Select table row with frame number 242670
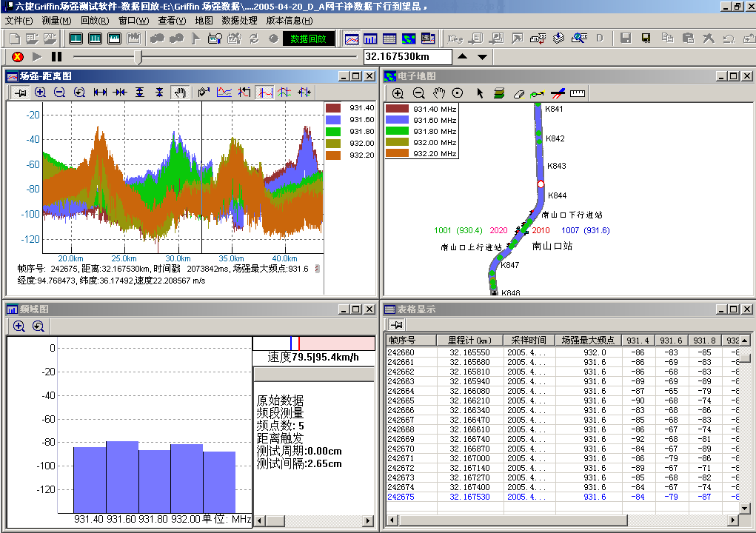The image size is (756, 533). click(562, 449)
